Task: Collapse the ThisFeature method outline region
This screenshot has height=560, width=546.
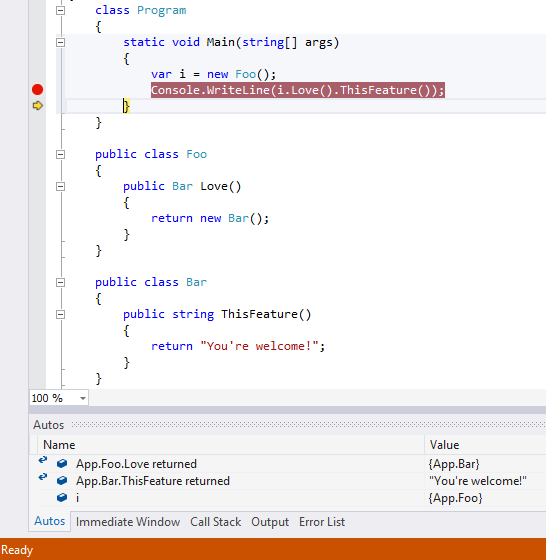Action: [61, 315]
